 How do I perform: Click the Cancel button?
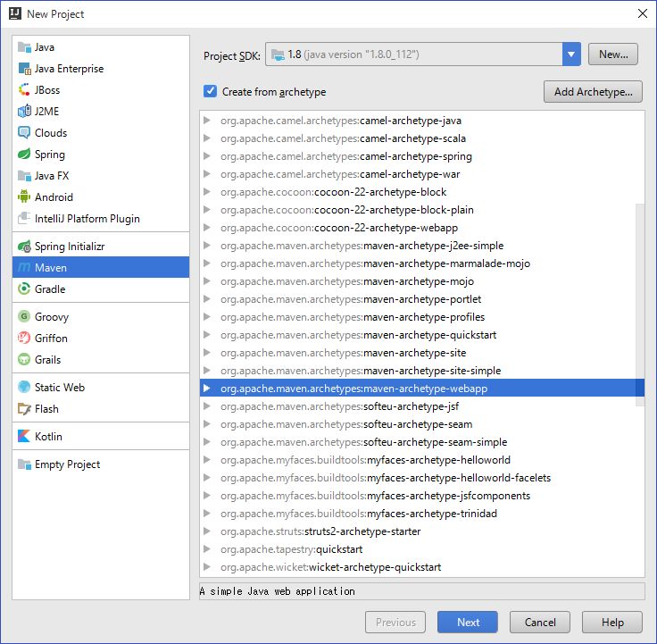[540, 623]
